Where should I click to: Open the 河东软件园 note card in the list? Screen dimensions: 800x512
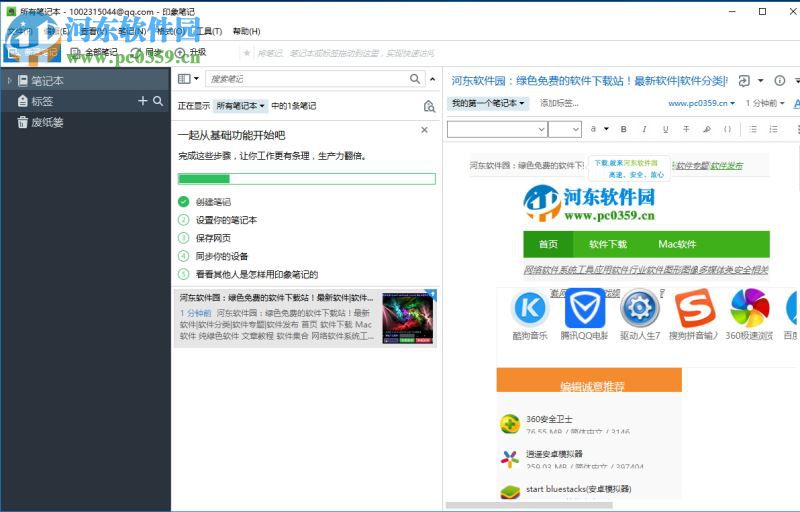click(x=306, y=318)
